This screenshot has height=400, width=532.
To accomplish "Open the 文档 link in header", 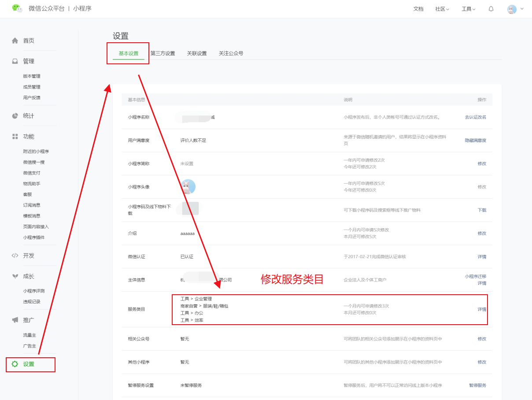I will 418,9.
